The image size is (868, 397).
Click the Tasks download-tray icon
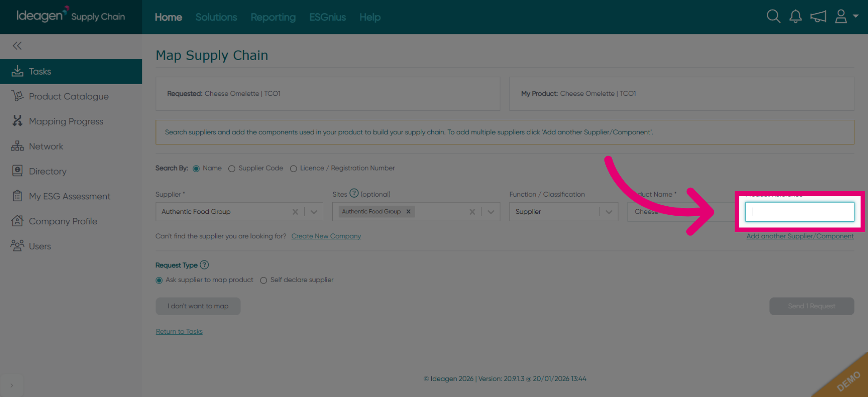(x=17, y=71)
